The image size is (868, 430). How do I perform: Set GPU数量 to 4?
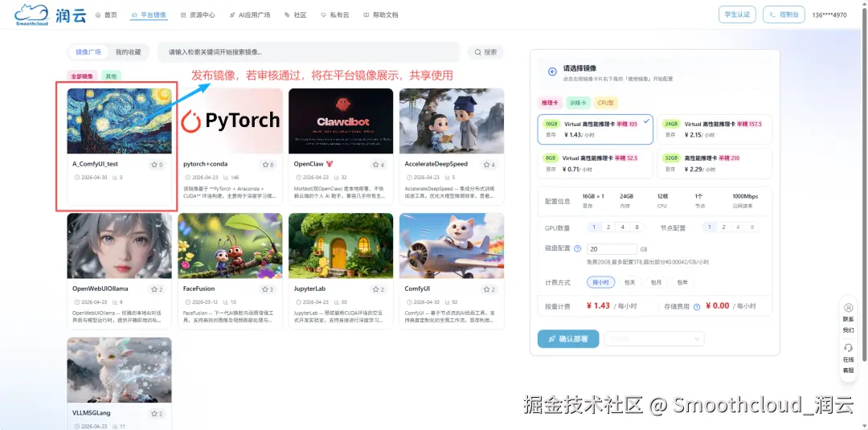622,227
